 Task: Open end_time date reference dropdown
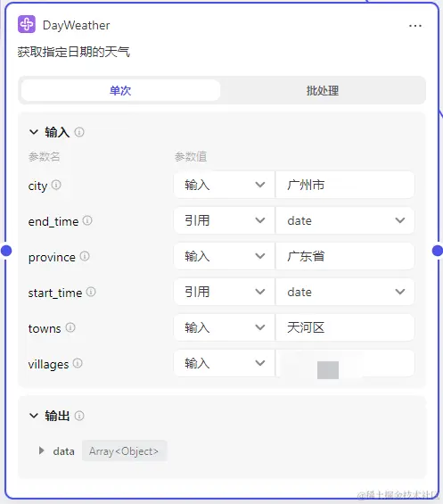click(x=345, y=220)
